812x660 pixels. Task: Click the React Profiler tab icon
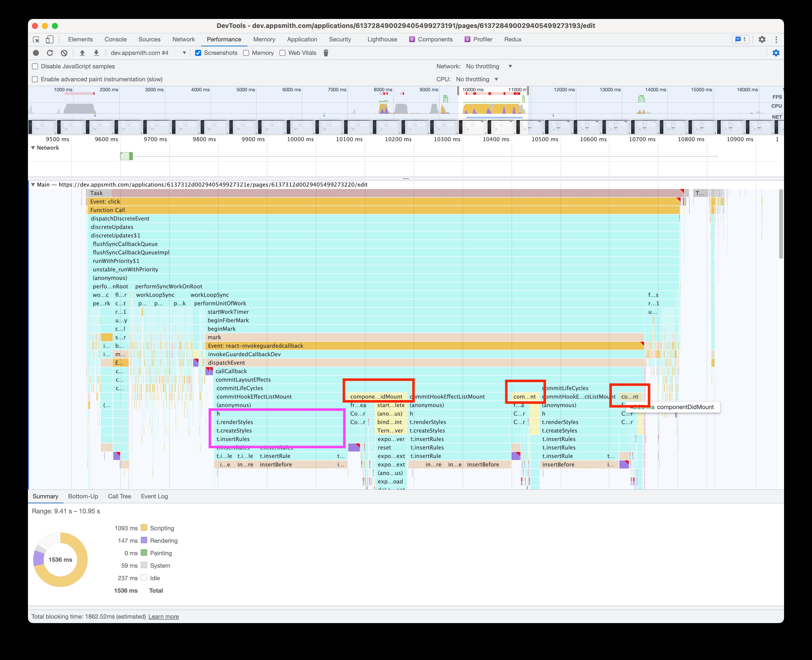pos(467,39)
